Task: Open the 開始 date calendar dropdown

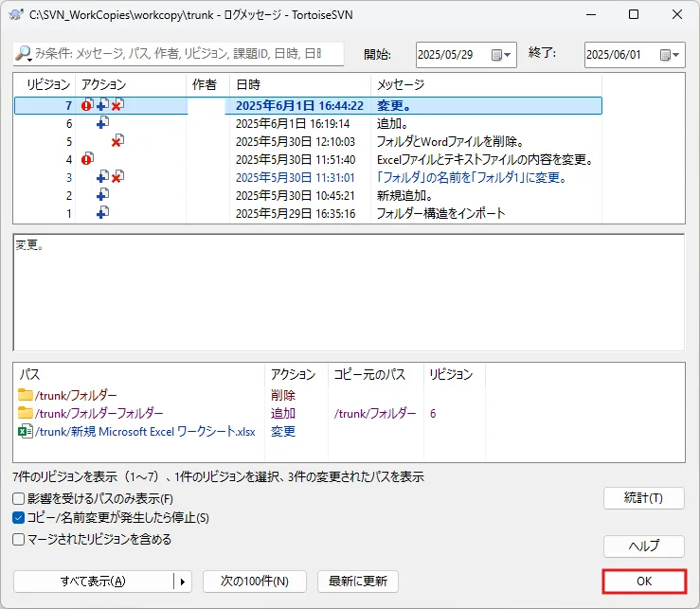Action: 501,55
